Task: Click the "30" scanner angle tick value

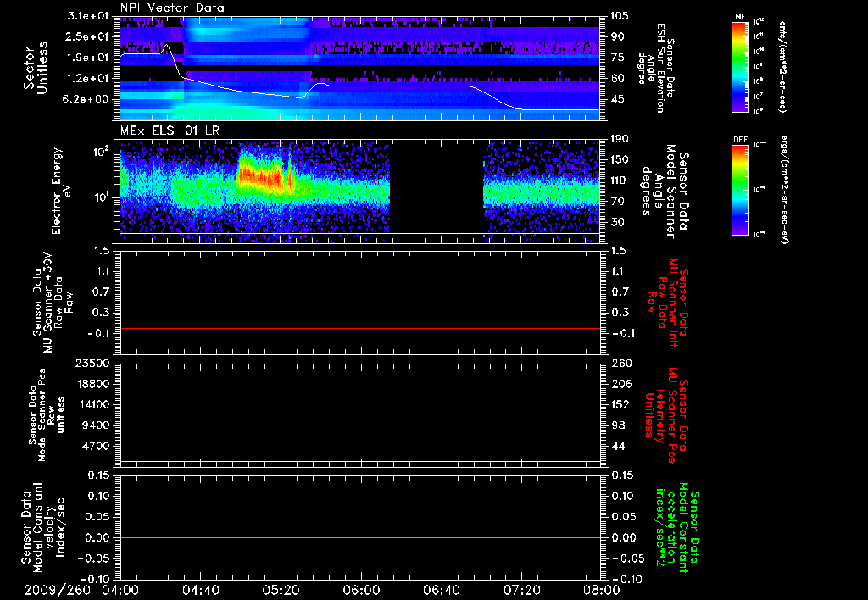Action: tap(617, 222)
